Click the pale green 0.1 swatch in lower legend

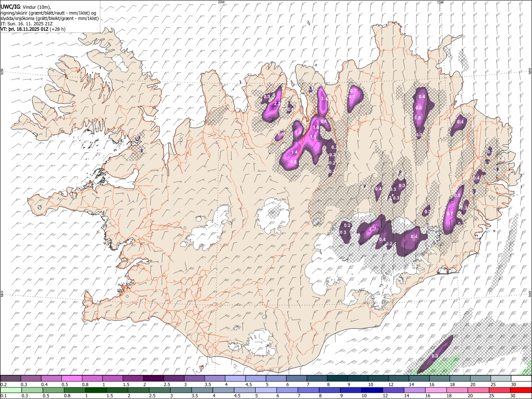10,390
